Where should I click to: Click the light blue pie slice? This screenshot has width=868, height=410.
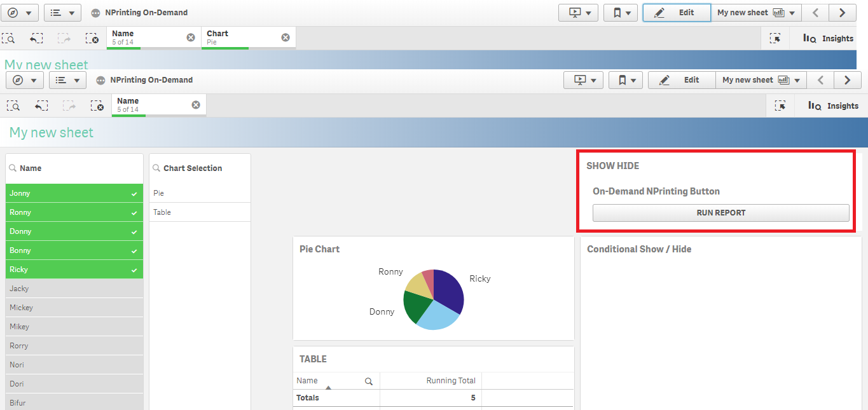439,317
